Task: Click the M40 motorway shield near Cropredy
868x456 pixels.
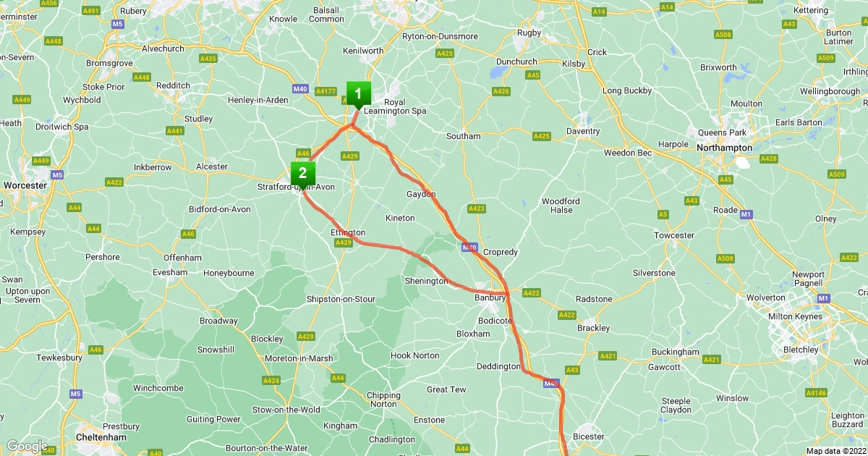Action: point(469,248)
